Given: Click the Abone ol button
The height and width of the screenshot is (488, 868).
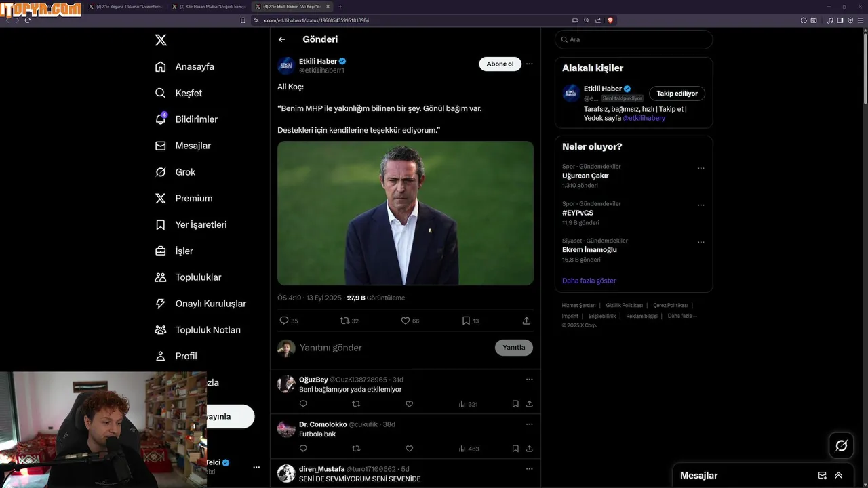Looking at the screenshot, I should [500, 64].
